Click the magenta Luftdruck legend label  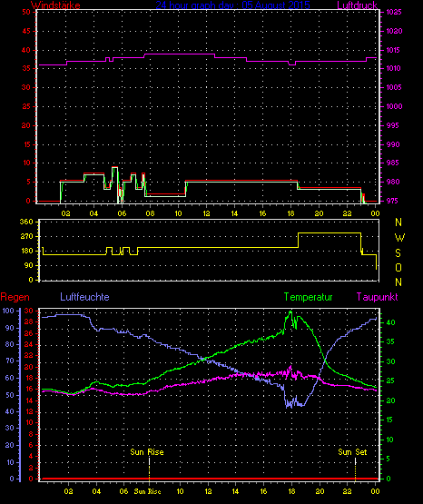pyautogui.click(x=357, y=5)
